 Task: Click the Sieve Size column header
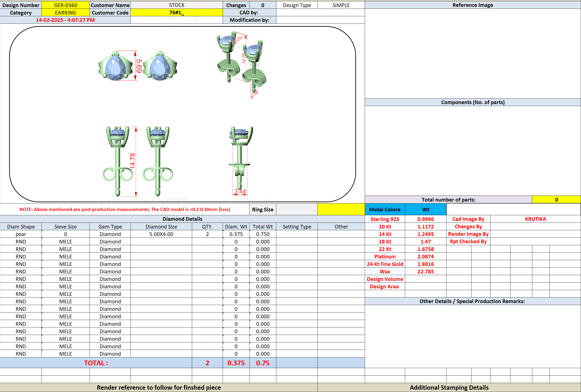tap(65, 227)
